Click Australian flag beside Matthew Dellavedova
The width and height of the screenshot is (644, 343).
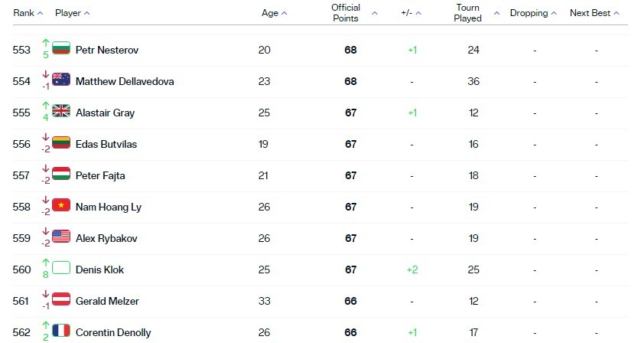click(60, 80)
